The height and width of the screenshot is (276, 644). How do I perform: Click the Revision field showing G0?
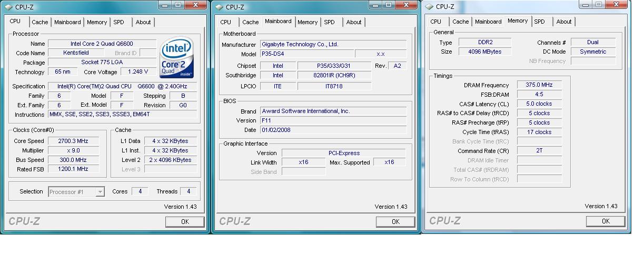(183, 105)
